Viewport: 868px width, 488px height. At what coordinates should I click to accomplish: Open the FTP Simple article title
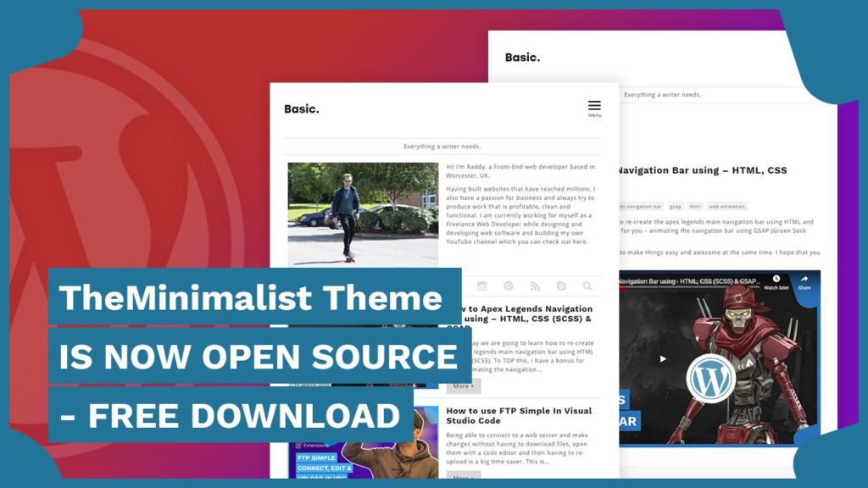(x=518, y=415)
